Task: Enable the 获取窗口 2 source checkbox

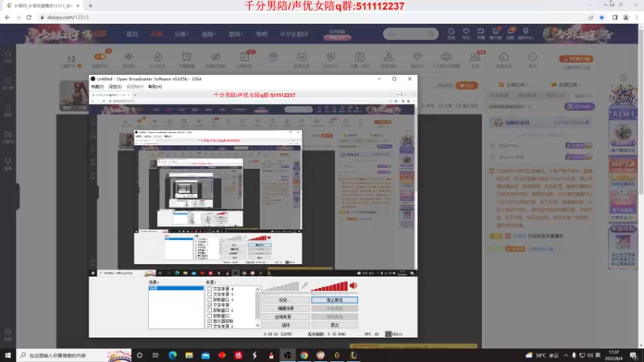Action: 210,311
